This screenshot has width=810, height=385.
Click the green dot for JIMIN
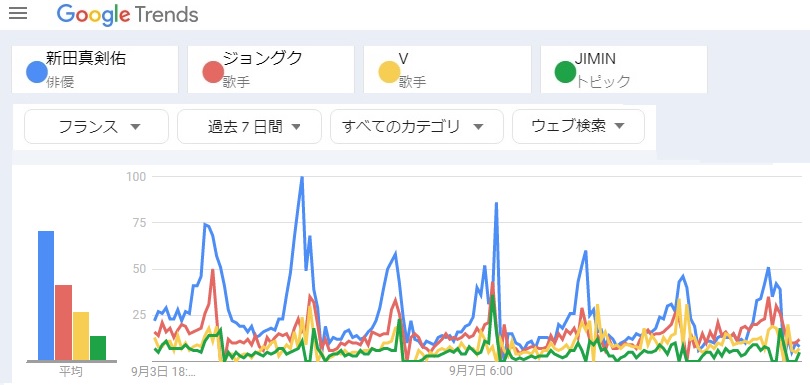(565, 72)
